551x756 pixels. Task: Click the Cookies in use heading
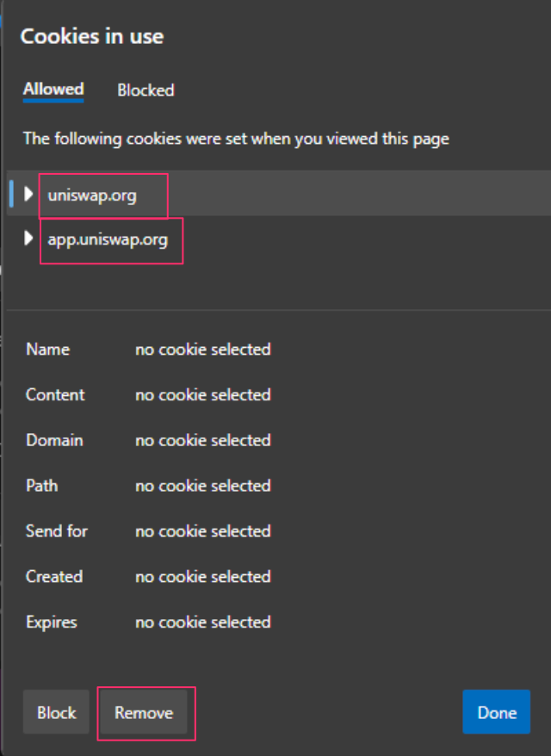92,37
